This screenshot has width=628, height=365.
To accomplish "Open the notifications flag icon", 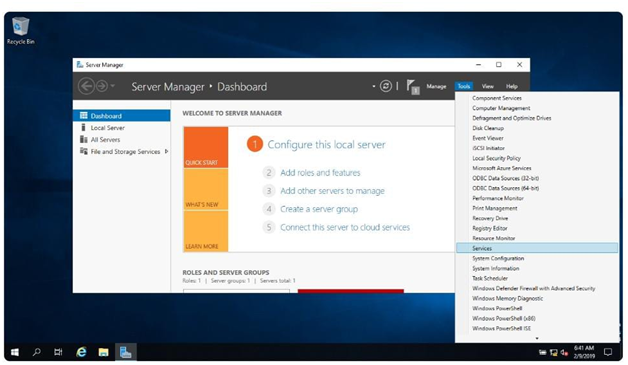I will (413, 87).
